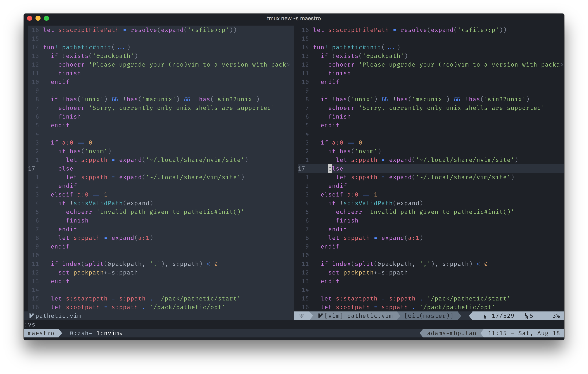Click the GNU head icon in statusline
This screenshot has width=588, height=374.
pyautogui.click(x=302, y=316)
